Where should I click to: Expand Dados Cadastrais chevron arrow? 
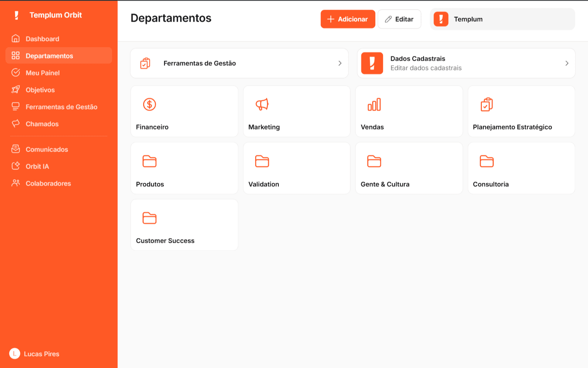[x=567, y=63]
